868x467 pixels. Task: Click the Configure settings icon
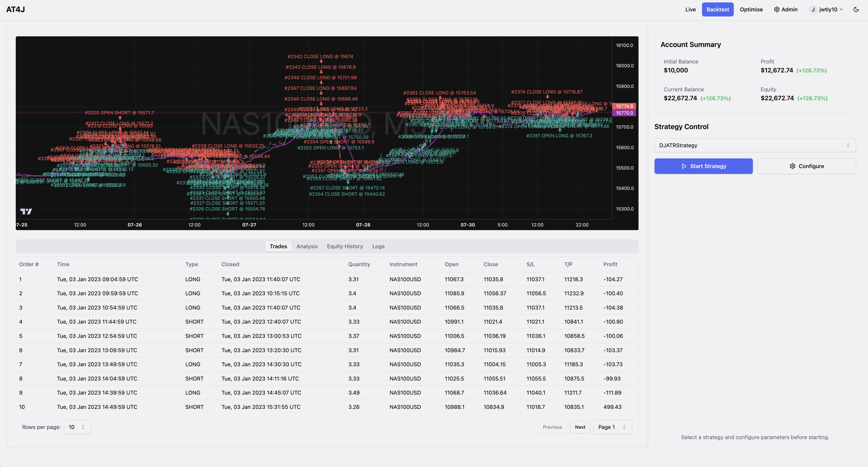(793, 166)
